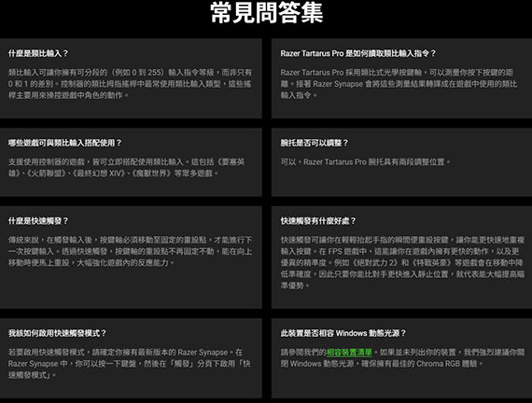Expand Razer Tartarus Pro 如何讀取類比輸入指令 question

click(358, 53)
